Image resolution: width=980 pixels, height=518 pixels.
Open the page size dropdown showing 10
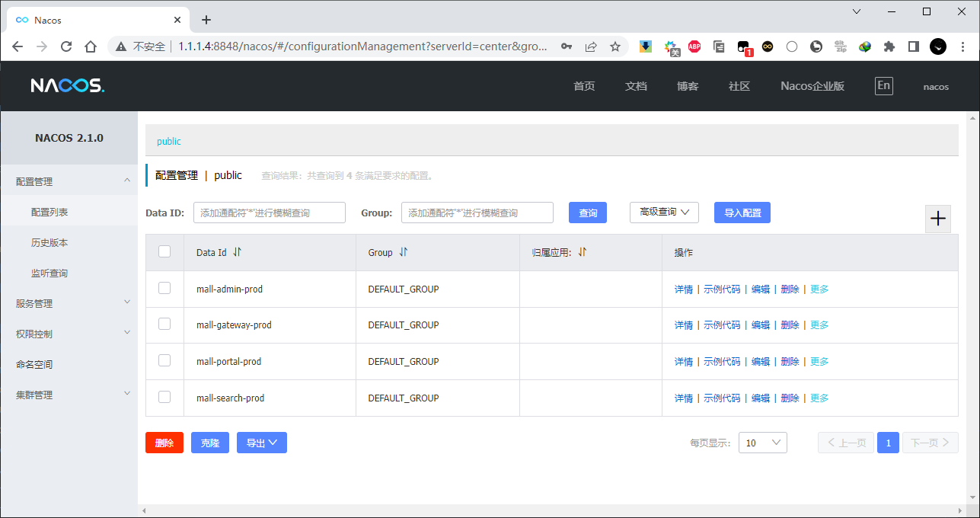coord(762,443)
